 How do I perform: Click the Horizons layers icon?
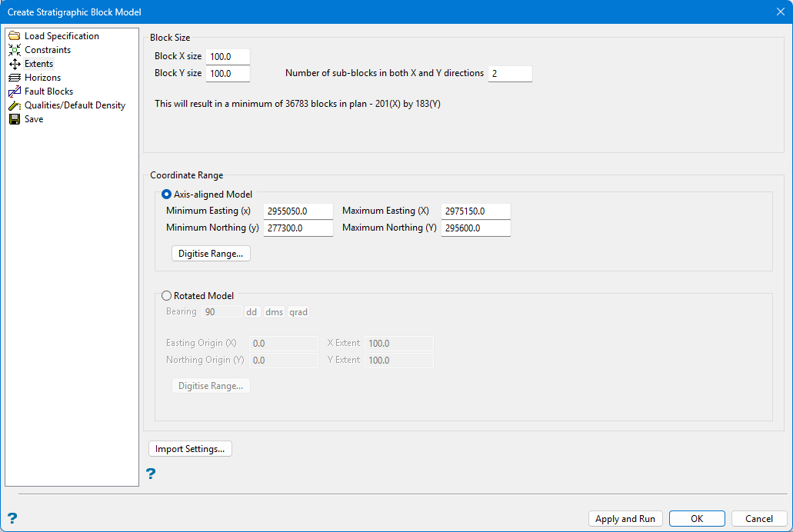pos(14,78)
